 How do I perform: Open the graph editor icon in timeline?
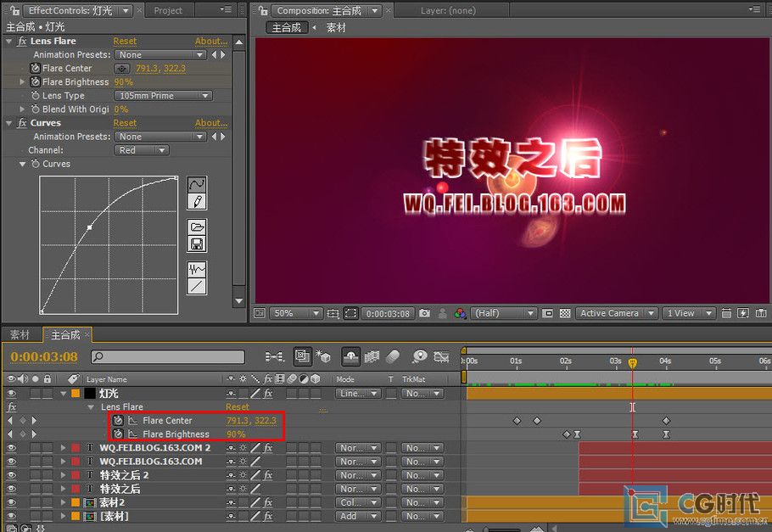(441, 356)
